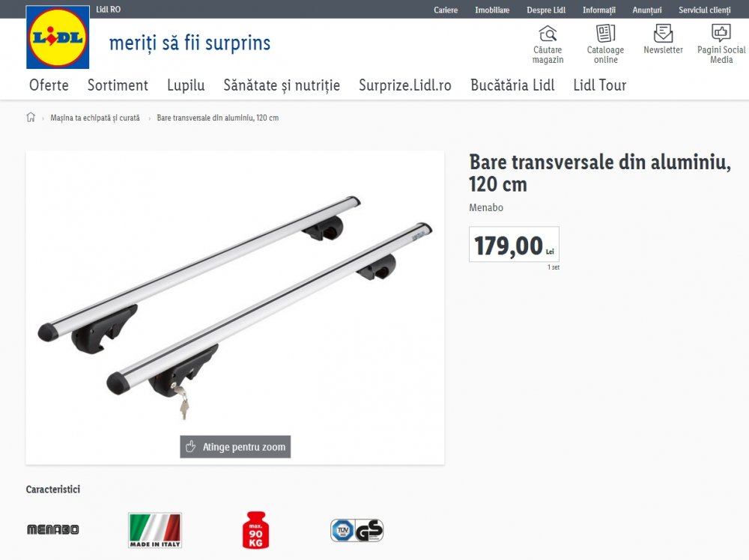Click the Newsletter envelope icon
Screen dimensions: 749x560
click(663, 34)
